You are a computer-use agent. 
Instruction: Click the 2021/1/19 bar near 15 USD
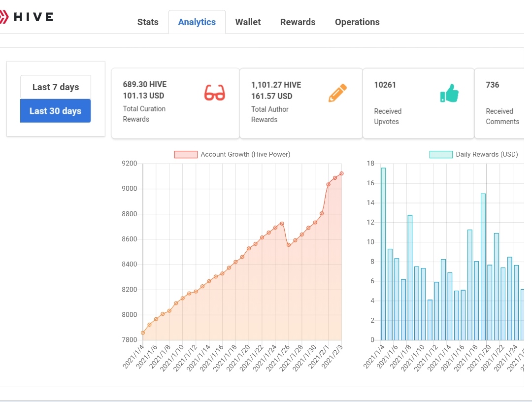tap(483, 267)
